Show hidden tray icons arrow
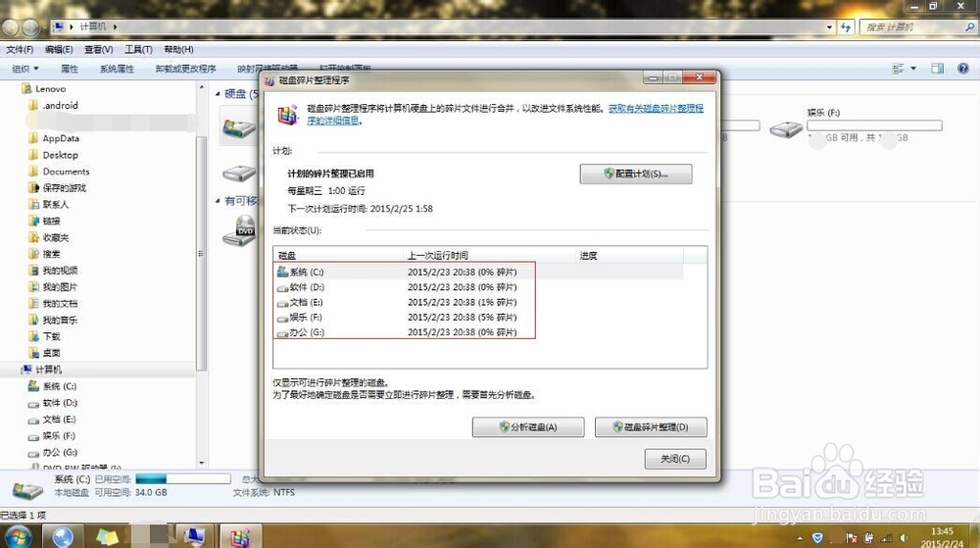Screen dimensions: 980x548 click(x=800, y=538)
